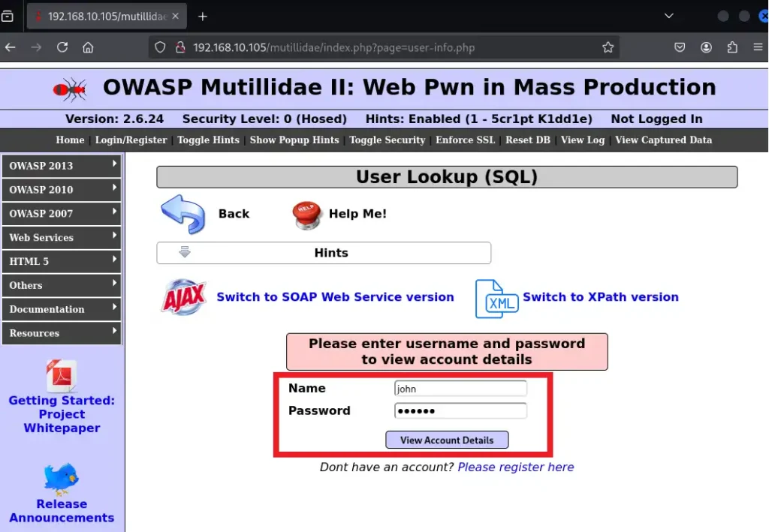The width and height of the screenshot is (769, 532).
Task: Click the red Help button icon
Action: (307, 215)
